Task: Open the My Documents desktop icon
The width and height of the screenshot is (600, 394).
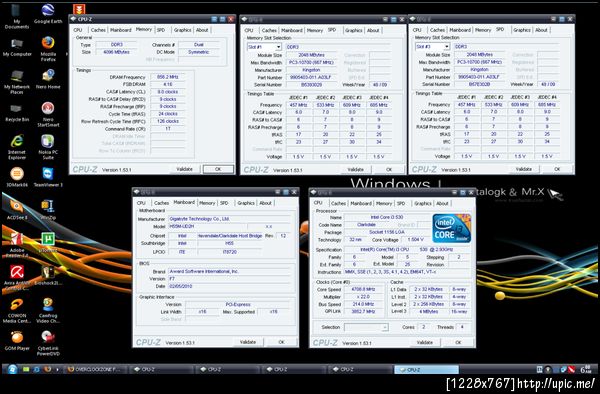Action: click(16, 15)
